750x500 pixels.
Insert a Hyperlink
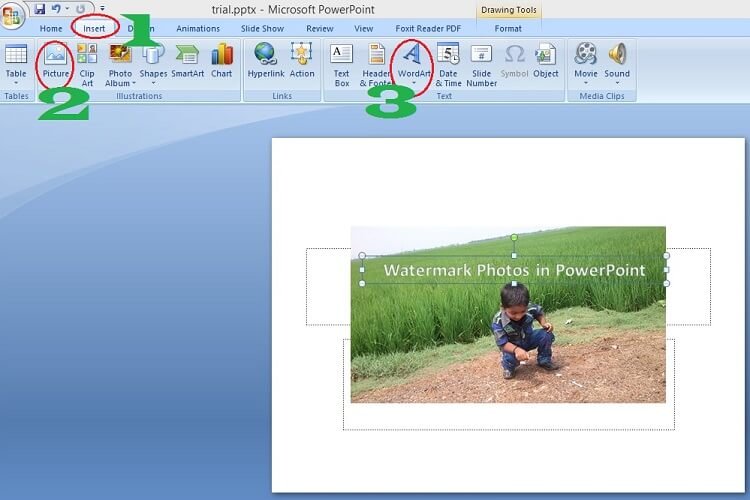266,61
